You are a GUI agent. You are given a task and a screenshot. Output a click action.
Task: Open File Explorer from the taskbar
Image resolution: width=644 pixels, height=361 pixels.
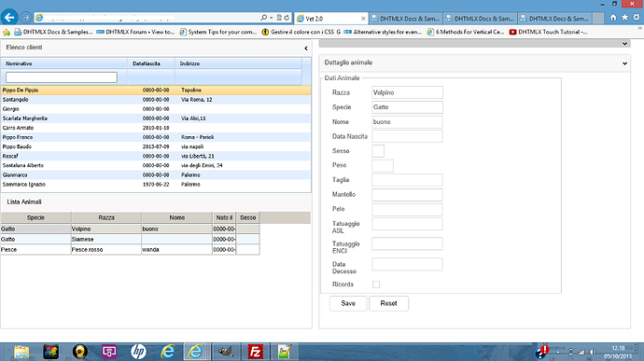tap(21, 352)
